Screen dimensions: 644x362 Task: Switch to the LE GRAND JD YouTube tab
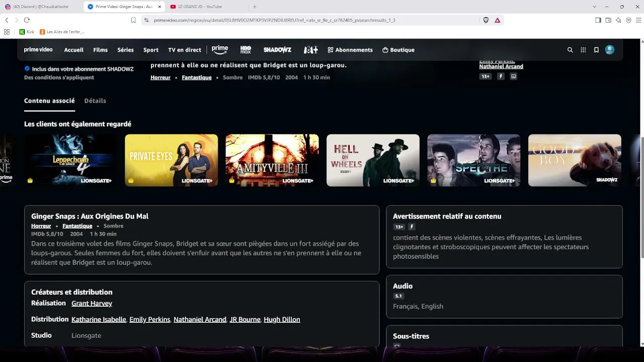tap(203, 7)
